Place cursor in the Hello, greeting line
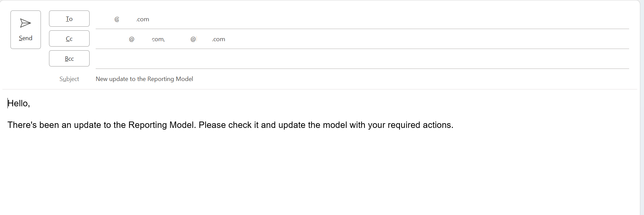This screenshot has width=644, height=215. (x=19, y=103)
